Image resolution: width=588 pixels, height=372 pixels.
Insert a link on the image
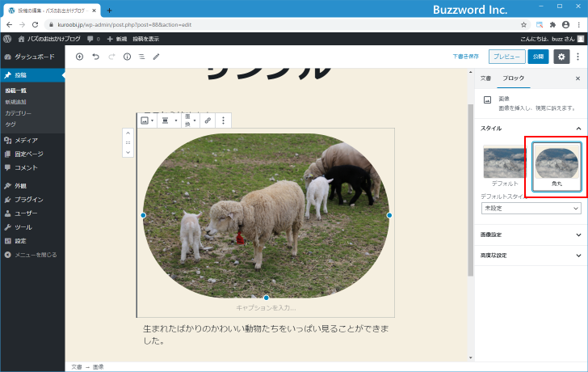coord(208,120)
